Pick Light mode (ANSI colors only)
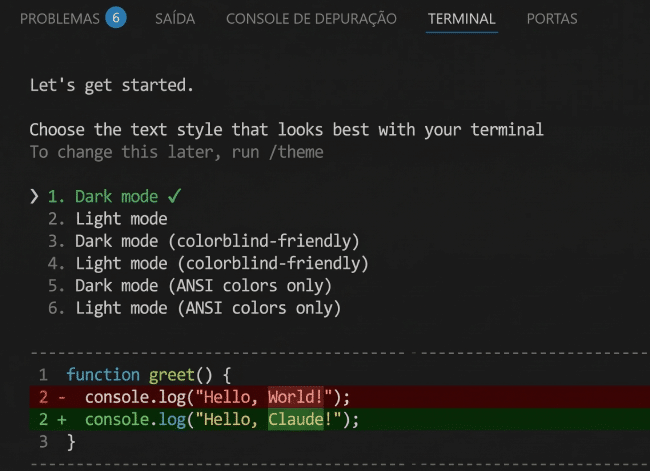The width and height of the screenshot is (650, 471). (194, 308)
